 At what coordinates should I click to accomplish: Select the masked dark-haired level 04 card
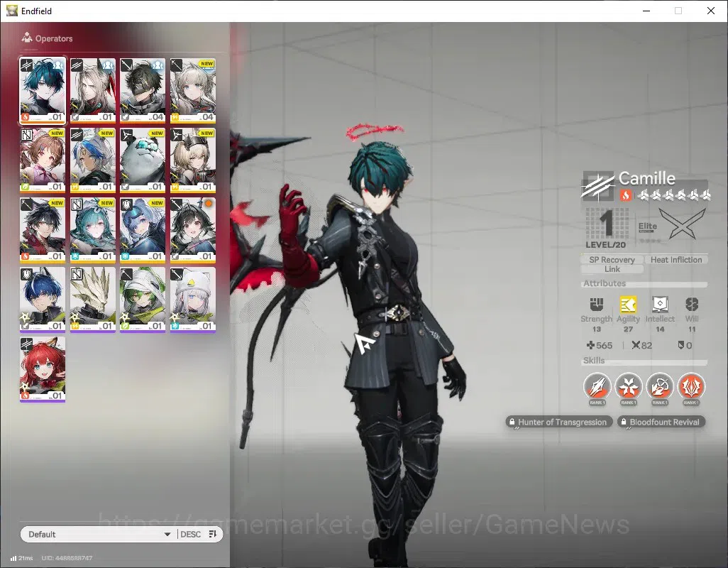pos(143,91)
